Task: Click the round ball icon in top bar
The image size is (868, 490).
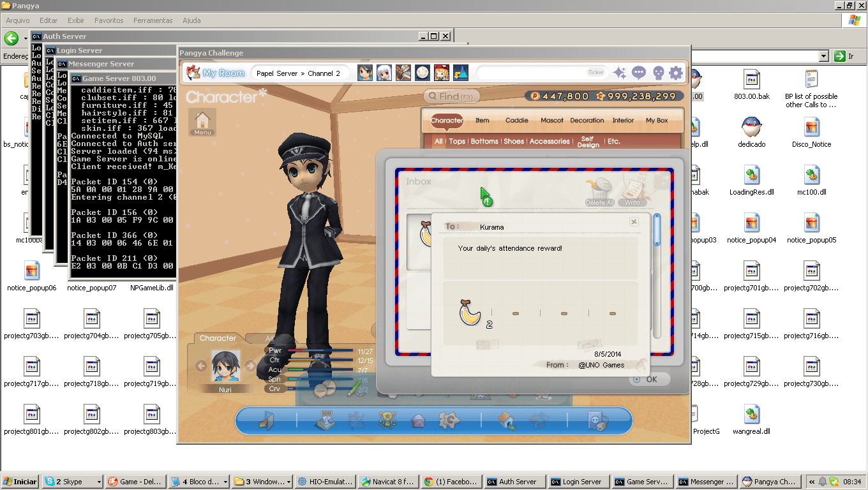Action: (422, 73)
